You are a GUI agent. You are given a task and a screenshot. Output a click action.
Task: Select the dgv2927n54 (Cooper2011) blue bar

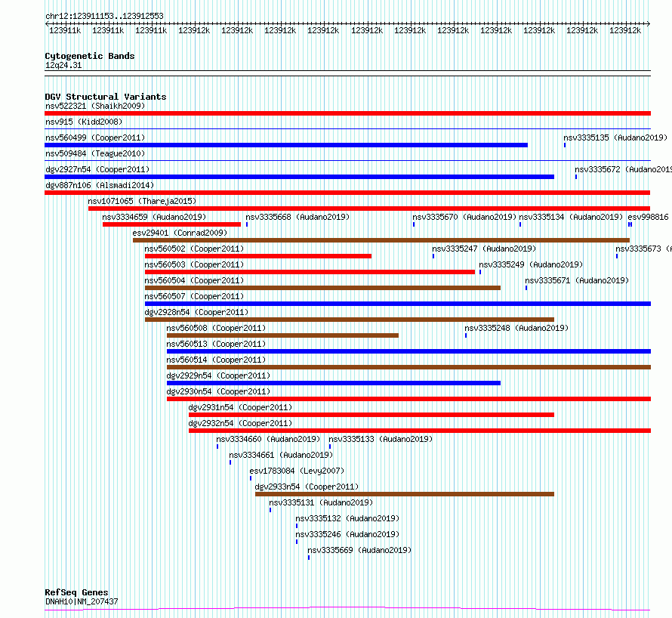click(x=300, y=177)
